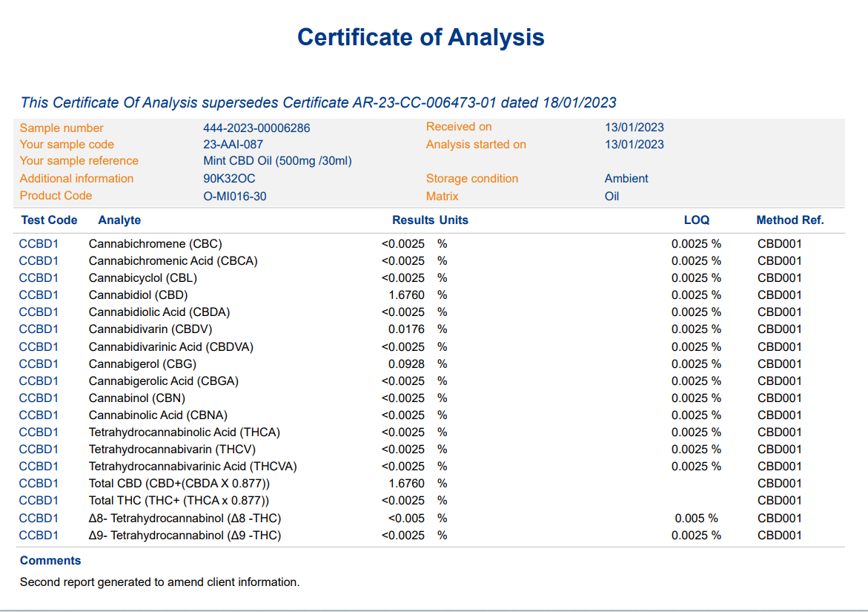
Task: Select sample number 444-2023-00006286
Action: click(256, 128)
